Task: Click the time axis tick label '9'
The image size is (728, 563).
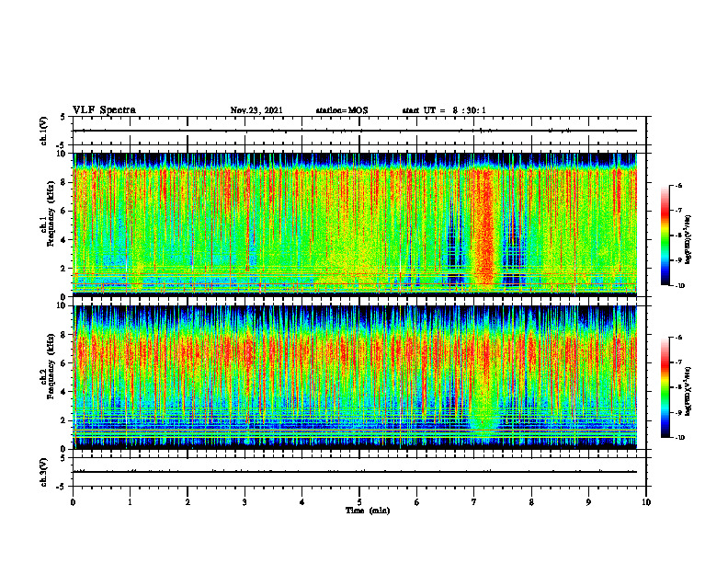Action: coord(588,502)
